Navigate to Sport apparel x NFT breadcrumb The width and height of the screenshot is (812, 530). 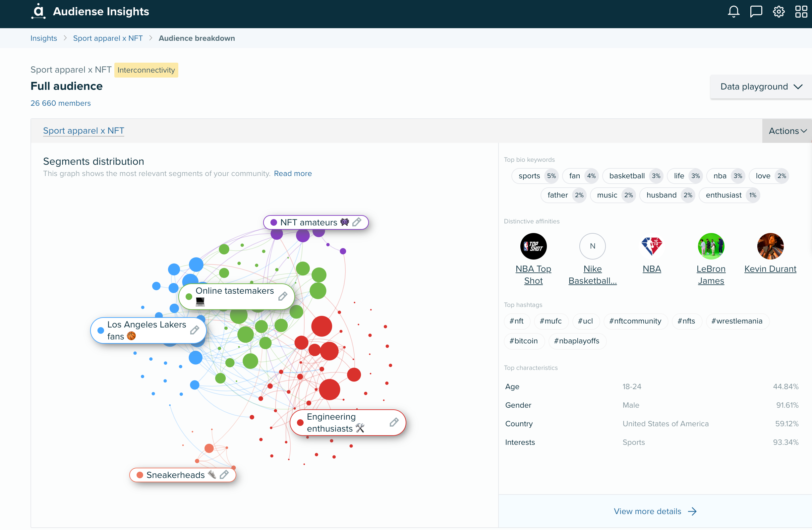[x=108, y=38]
